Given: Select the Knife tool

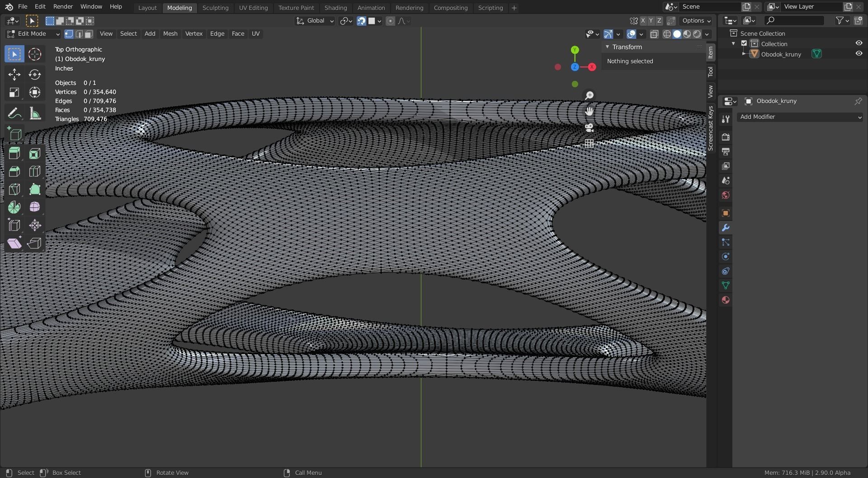Looking at the screenshot, I should click(x=14, y=189).
